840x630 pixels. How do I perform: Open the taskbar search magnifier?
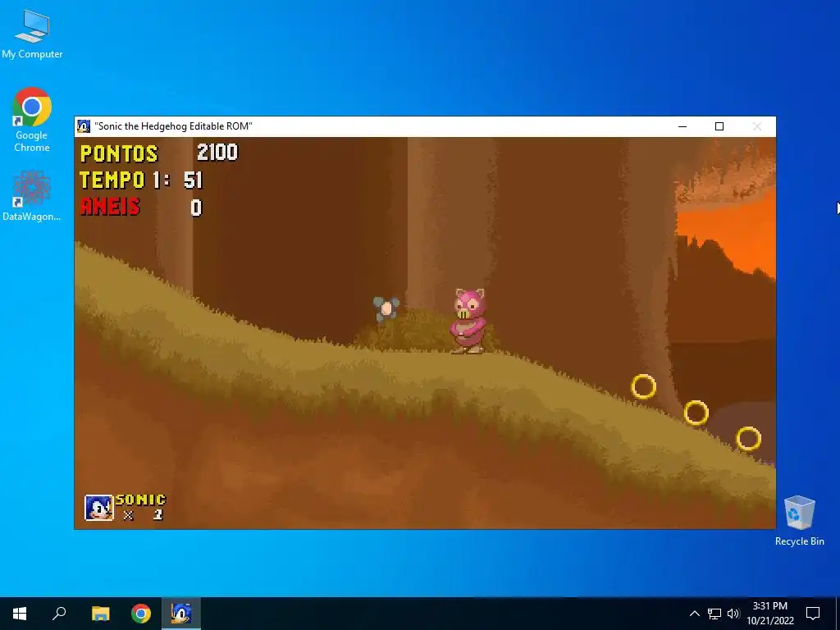coord(59,614)
